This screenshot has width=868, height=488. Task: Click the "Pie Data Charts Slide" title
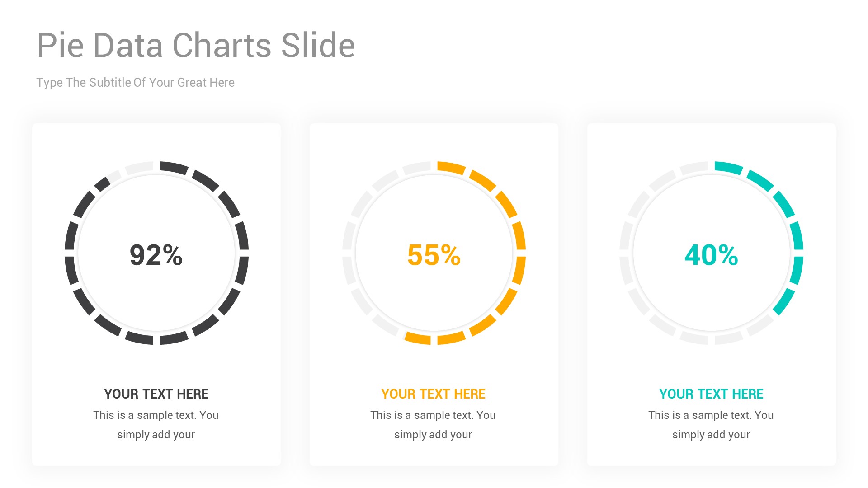[196, 46]
